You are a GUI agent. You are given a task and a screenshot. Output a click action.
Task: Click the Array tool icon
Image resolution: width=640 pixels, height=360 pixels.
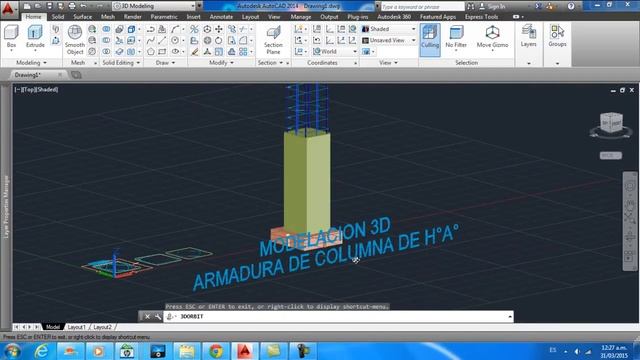[243, 52]
